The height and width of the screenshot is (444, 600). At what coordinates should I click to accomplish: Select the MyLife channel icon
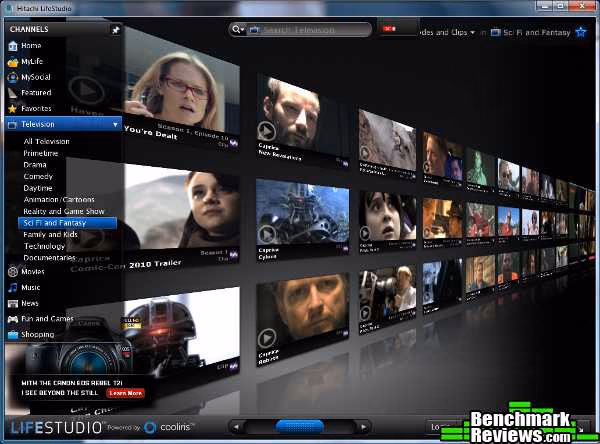13,62
